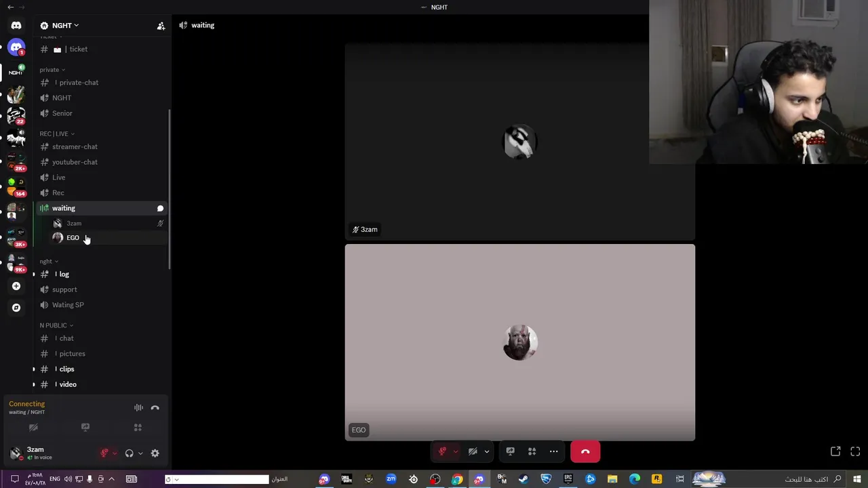Open Microsoft Edge from taskbar

635,479
